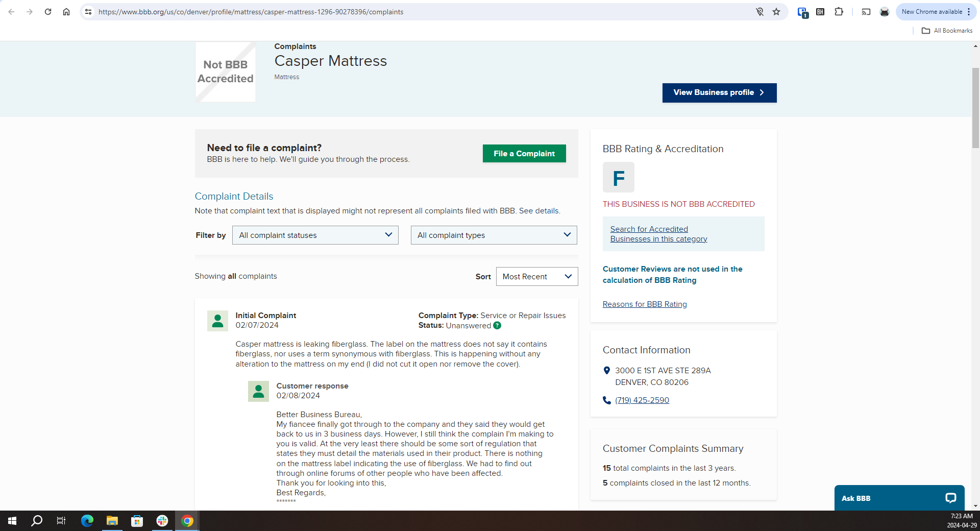Open Reasons for BBB Rating link
The width and height of the screenshot is (980, 531).
pyautogui.click(x=645, y=304)
